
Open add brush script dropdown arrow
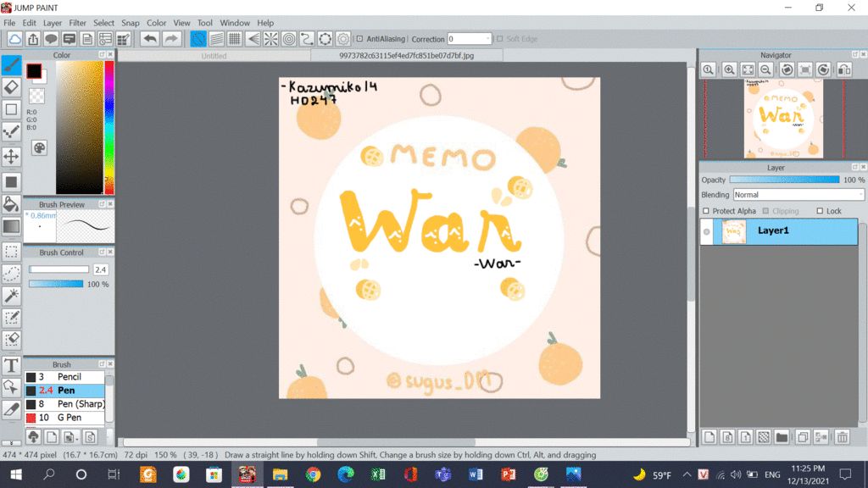click(x=76, y=438)
